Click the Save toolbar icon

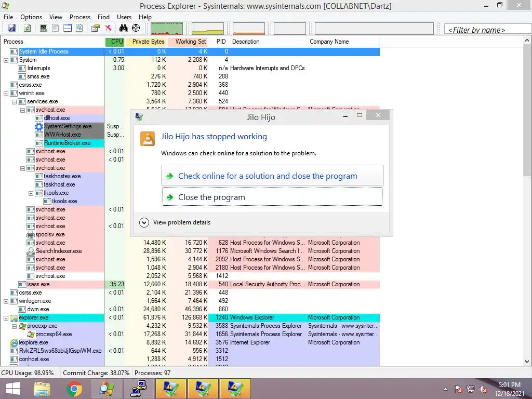11,28
